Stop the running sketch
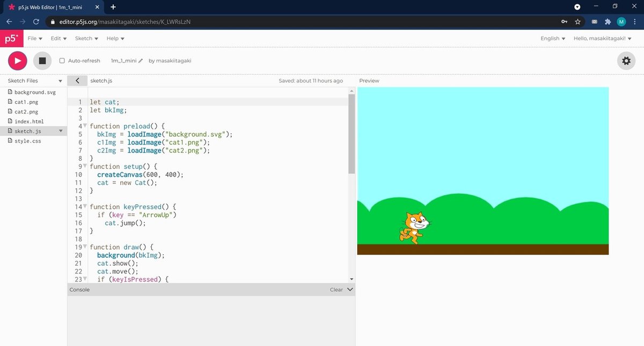The width and height of the screenshot is (644, 346). coord(42,61)
